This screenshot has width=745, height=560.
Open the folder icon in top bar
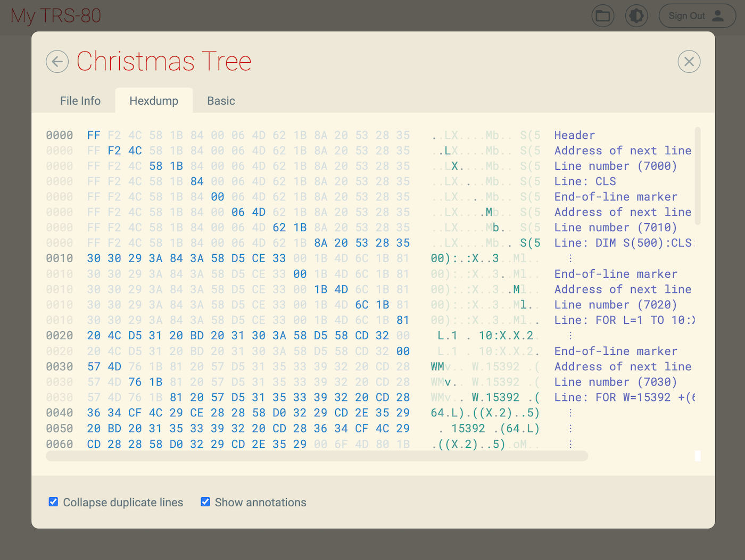pyautogui.click(x=602, y=16)
